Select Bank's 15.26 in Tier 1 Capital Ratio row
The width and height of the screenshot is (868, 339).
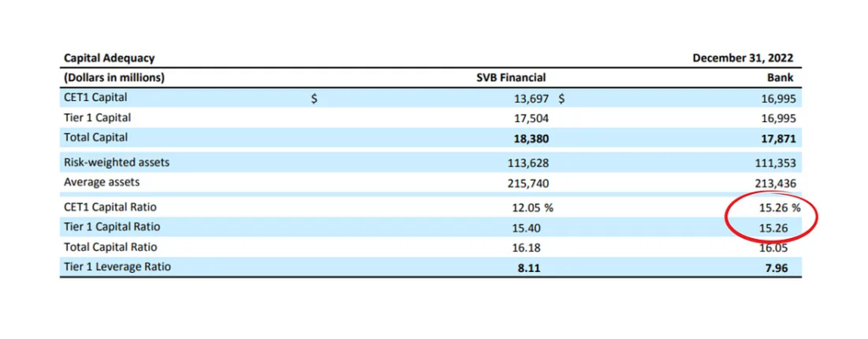pos(774,228)
